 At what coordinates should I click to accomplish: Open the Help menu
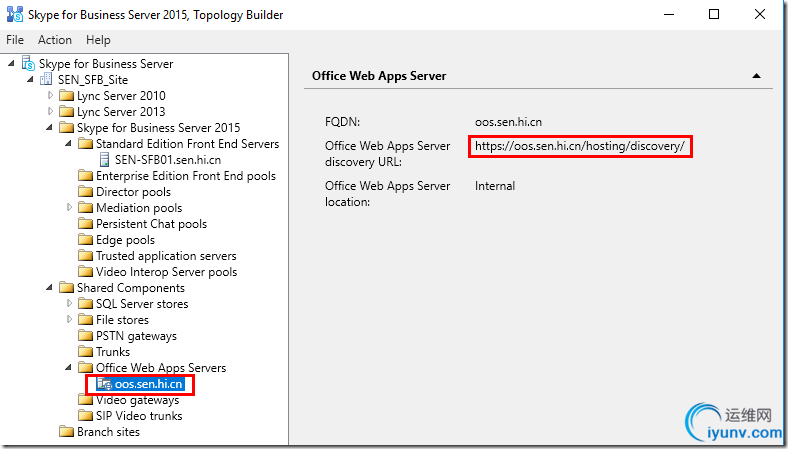tap(98, 40)
